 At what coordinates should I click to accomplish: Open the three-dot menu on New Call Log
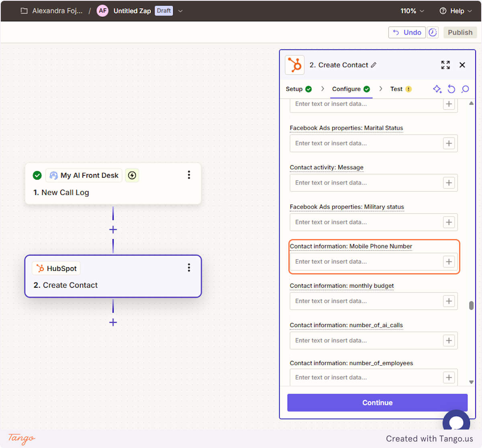point(189,175)
